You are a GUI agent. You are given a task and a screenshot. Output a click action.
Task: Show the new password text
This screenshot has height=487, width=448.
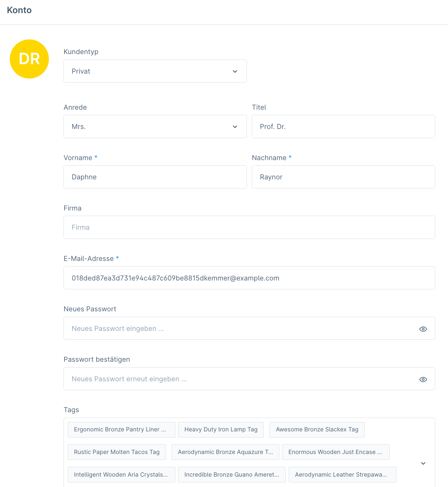coord(423,329)
